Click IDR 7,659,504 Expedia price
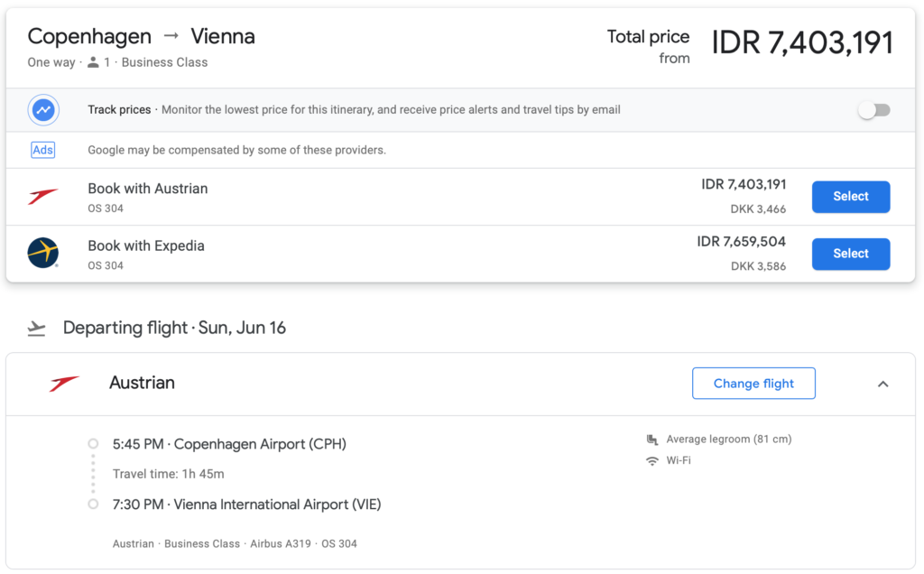Screen dimensions: 924x574 pyautogui.click(x=741, y=242)
